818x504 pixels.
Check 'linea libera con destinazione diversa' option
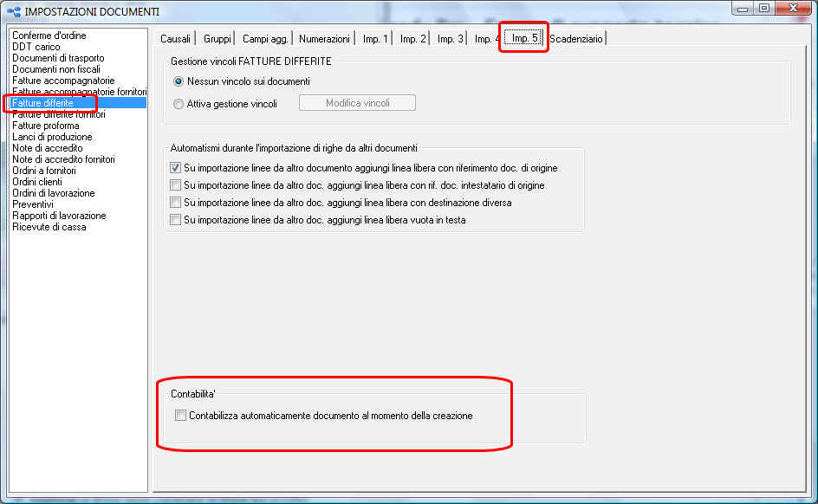175,203
